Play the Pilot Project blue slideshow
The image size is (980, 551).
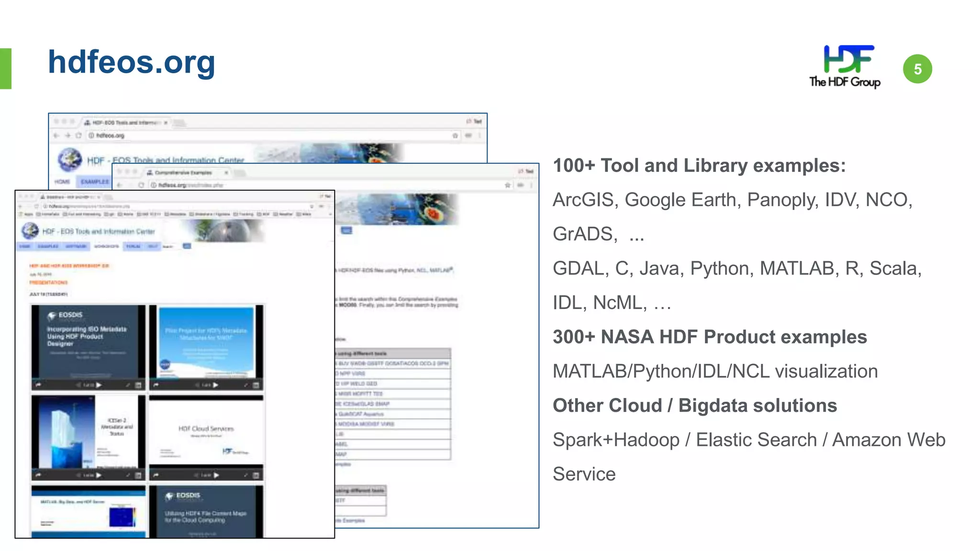(x=216, y=385)
